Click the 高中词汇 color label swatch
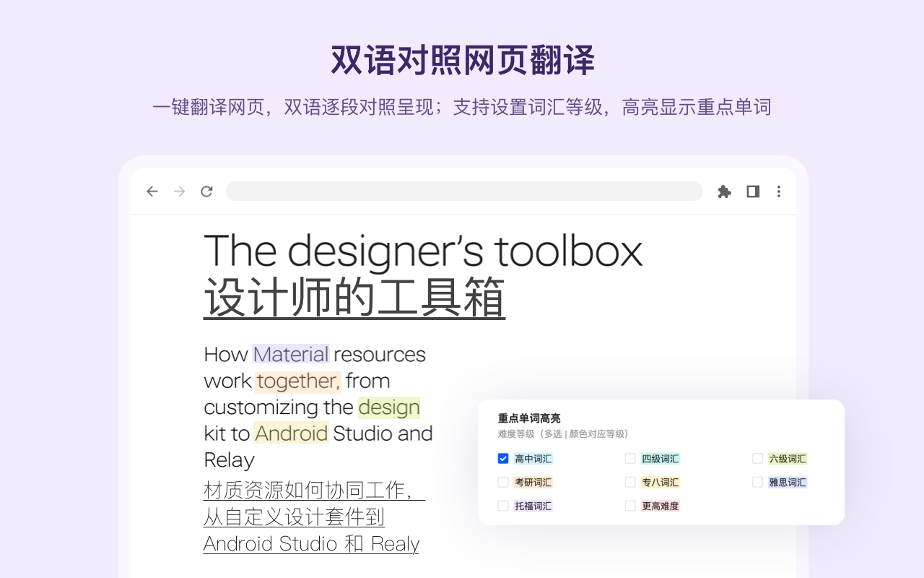The image size is (924, 578). pos(532,458)
